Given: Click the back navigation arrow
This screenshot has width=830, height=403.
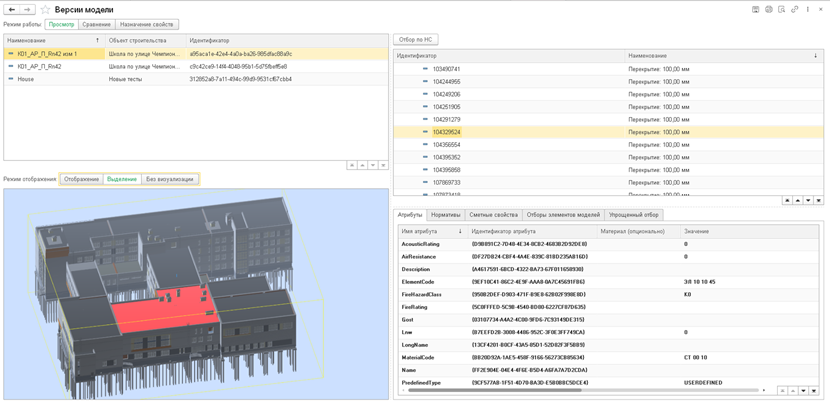Looking at the screenshot, I should click(x=11, y=9).
